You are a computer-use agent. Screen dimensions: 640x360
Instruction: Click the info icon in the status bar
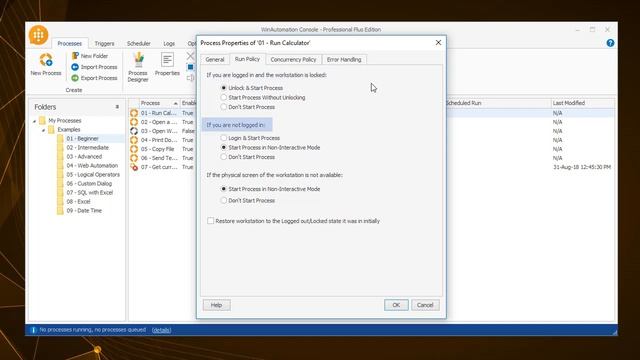coord(33,330)
